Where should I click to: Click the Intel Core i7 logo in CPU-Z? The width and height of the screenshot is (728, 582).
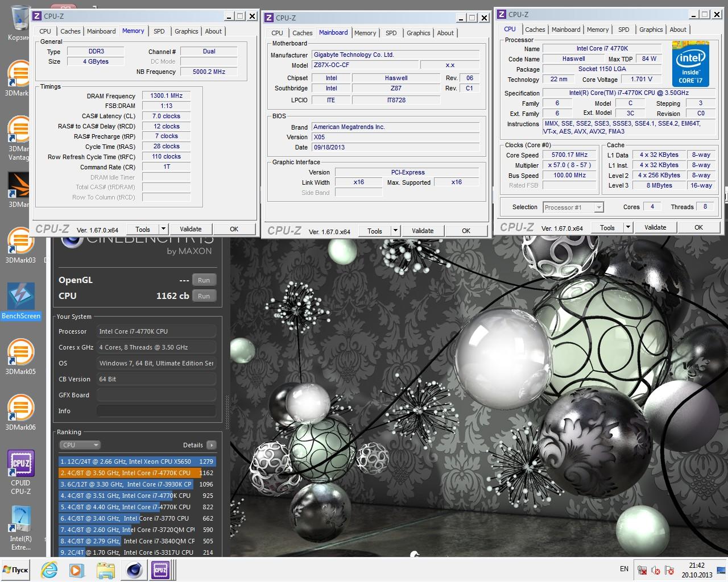tap(691, 64)
